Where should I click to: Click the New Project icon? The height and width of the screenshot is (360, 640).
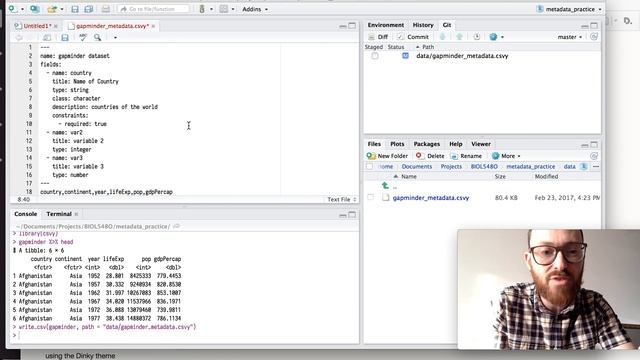click(x=35, y=9)
